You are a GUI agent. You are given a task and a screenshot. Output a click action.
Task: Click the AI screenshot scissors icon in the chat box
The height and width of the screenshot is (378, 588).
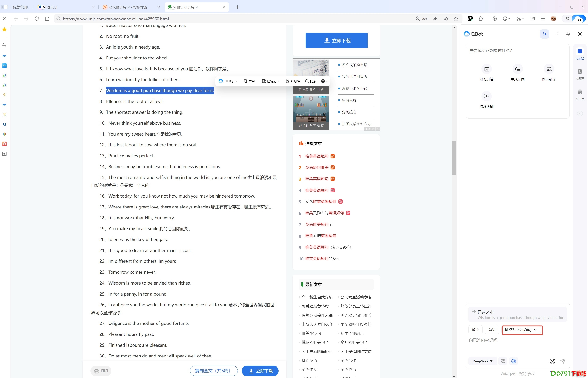coord(552,361)
